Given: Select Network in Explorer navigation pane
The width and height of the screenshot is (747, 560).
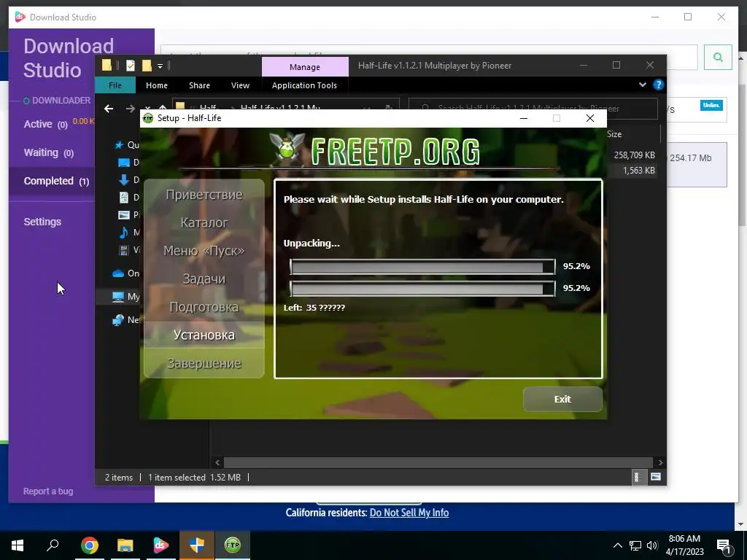Looking at the screenshot, I should (118, 320).
